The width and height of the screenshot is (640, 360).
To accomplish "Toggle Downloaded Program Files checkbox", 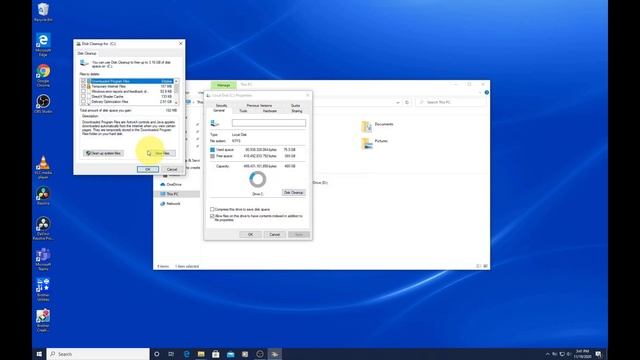I will (x=84, y=81).
